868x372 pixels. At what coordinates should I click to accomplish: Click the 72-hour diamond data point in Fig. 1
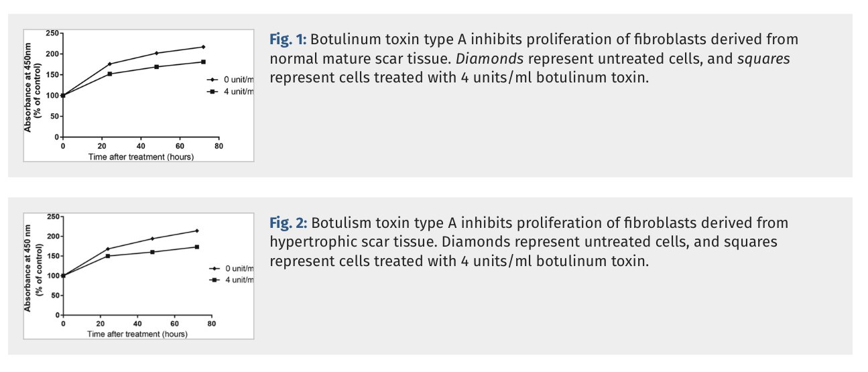click(203, 47)
